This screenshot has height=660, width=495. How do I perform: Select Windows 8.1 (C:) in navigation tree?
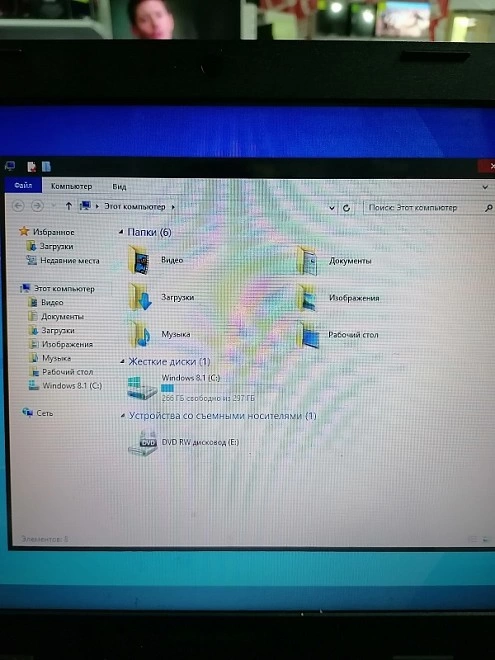[65, 386]
